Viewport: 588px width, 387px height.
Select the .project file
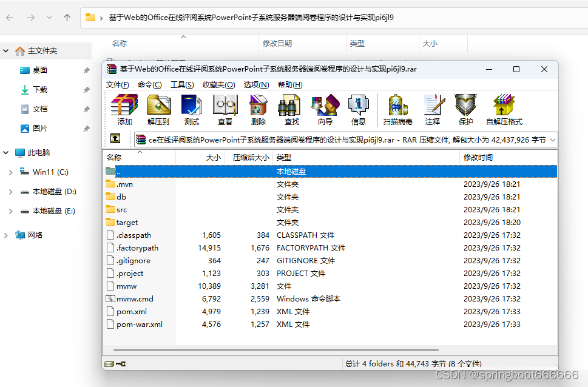pos(330,274)
